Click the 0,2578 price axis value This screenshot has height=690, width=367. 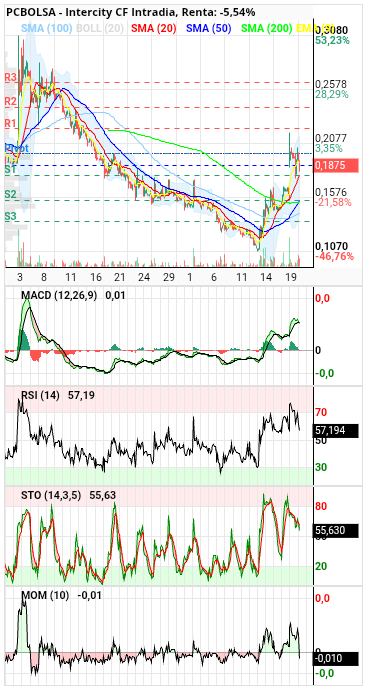[332, 84]
